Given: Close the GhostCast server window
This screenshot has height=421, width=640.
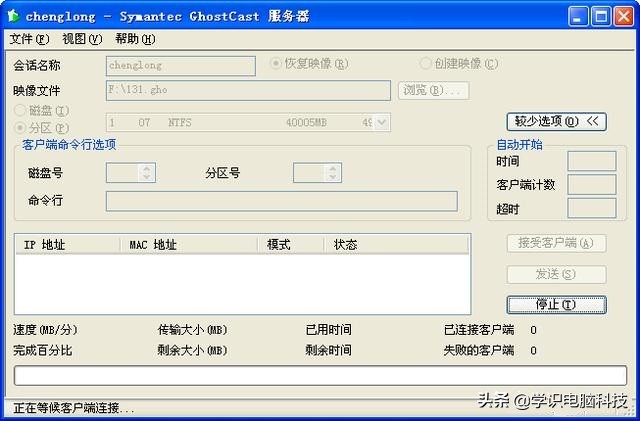Looking at the screenshot, I should (624, 16).
